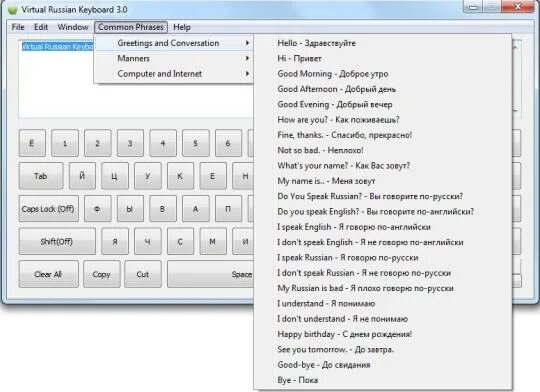Click the Ё key
540x392 pixels.
pos(32,143)
